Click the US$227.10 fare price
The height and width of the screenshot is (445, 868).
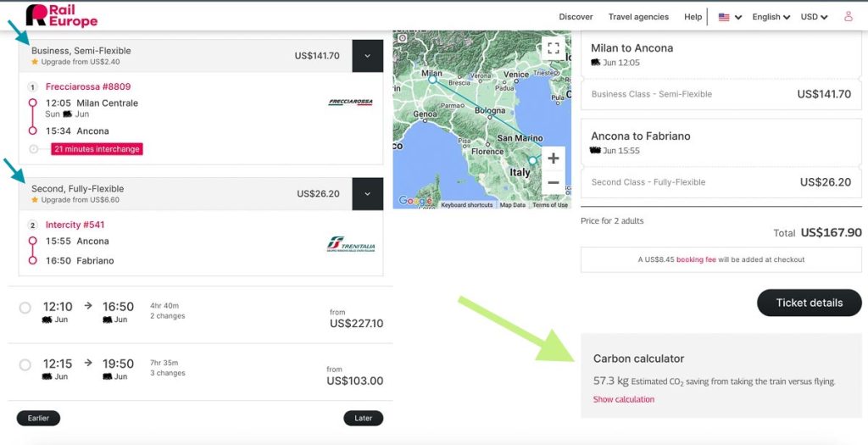click(x=357, y=323)
